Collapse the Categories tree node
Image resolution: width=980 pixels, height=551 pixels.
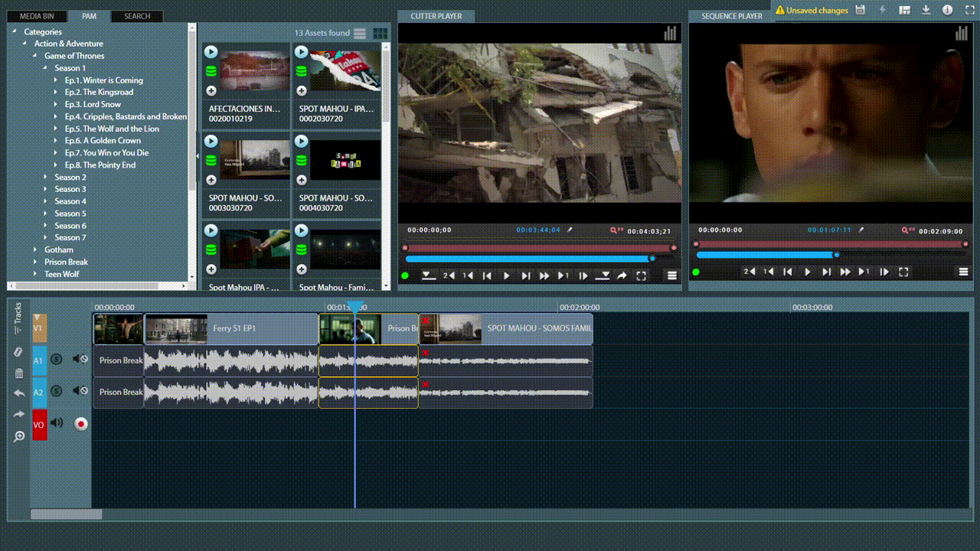point(15,31)
